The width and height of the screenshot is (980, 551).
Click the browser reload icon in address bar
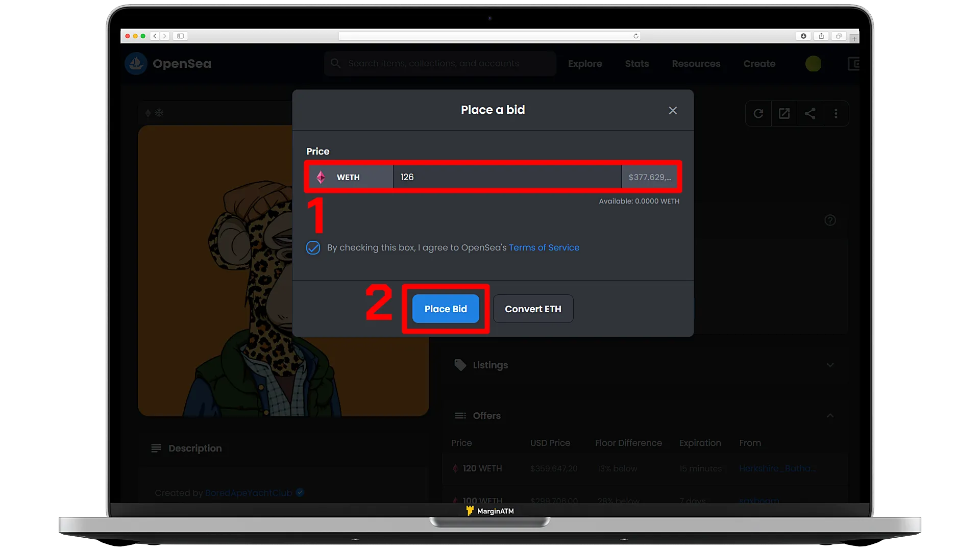(x=635, y=36)
